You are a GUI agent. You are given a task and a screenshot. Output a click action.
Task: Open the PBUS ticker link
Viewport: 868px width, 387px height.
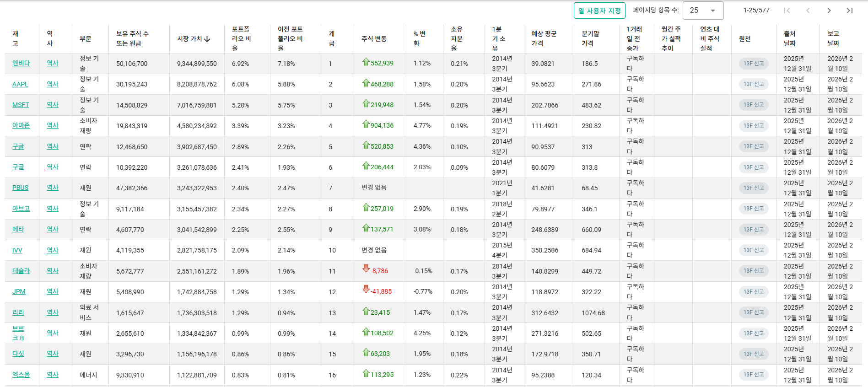coord(20,188)
